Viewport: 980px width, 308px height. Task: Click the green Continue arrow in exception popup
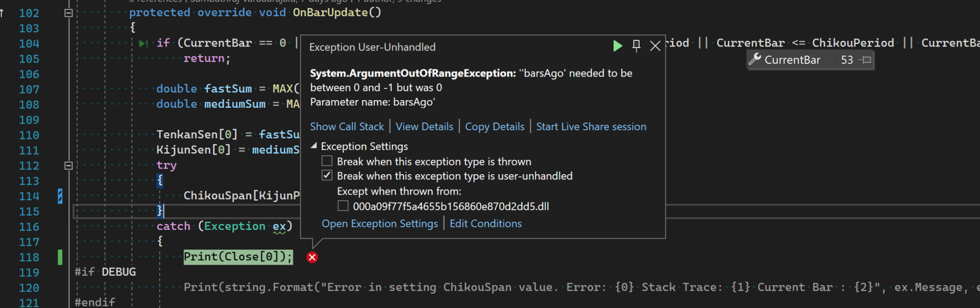coord(617,46)
